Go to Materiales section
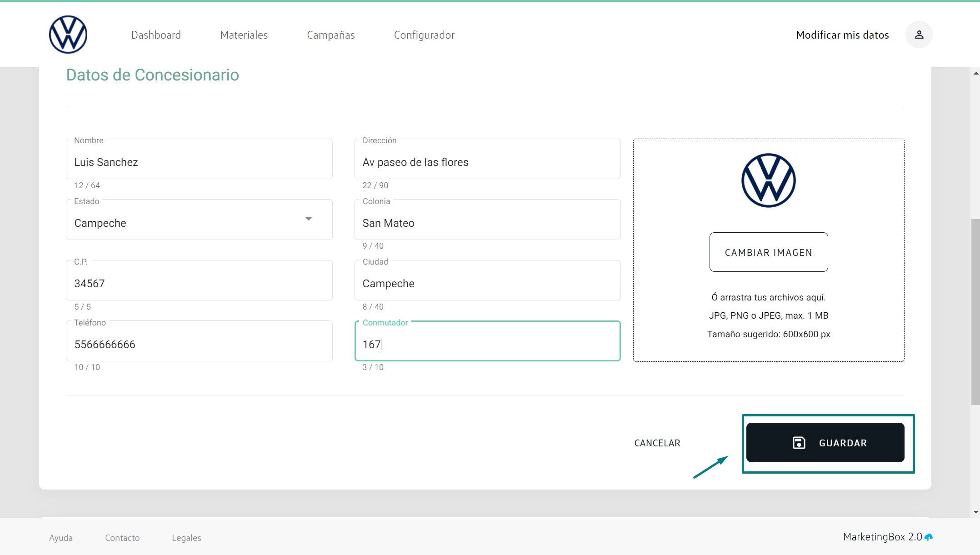 click(x=244, y=35)
